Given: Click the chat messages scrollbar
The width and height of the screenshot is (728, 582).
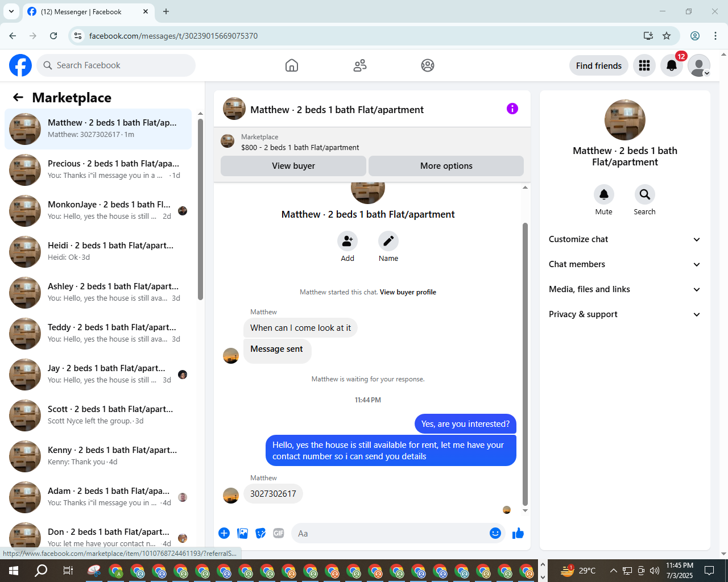Looking at the screenshot, I should coord(525,364).
